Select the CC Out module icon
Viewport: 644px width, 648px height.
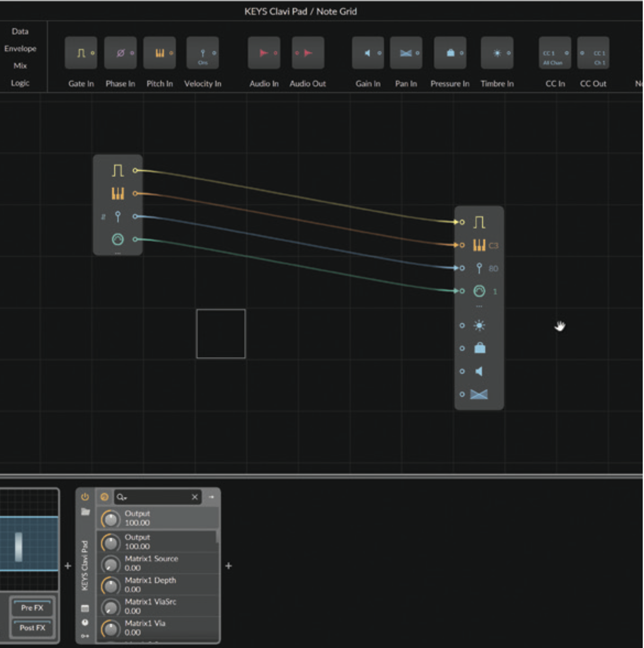[x=593, y=53]
